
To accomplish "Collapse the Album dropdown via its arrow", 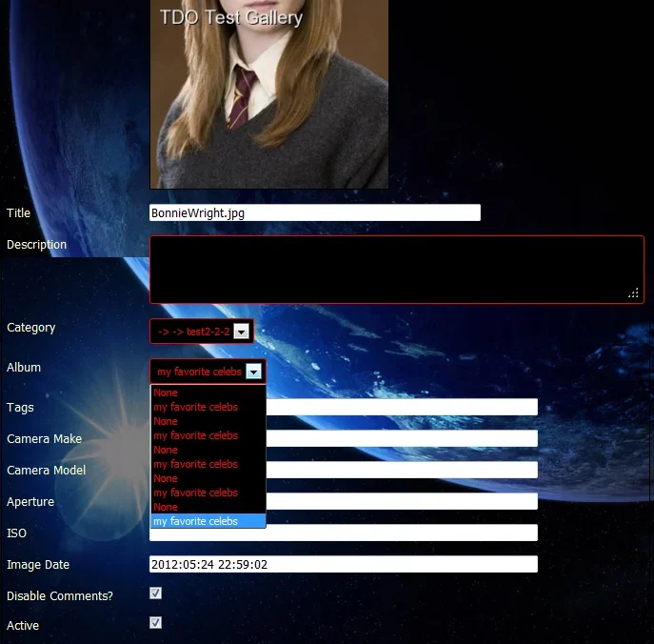I will click(253, 372).
